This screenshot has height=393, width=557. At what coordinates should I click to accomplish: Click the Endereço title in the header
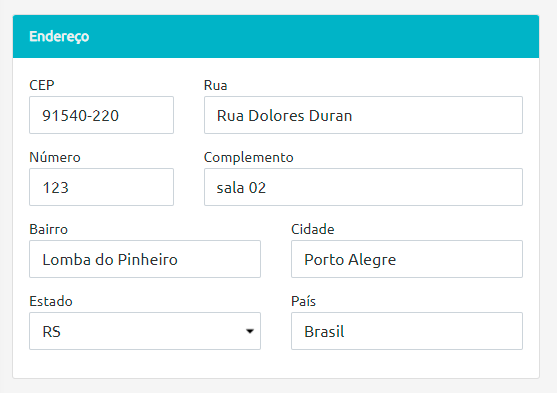pos(59,37)
